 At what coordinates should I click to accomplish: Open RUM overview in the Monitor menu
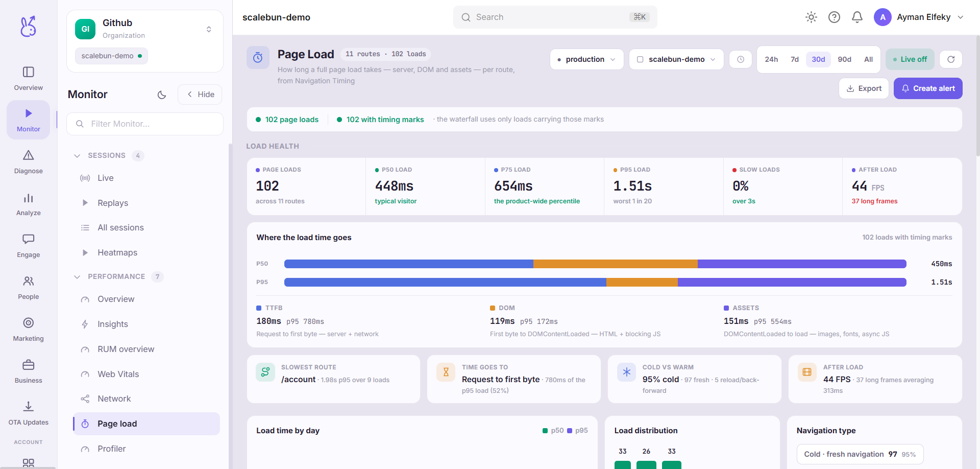(147, 349)
